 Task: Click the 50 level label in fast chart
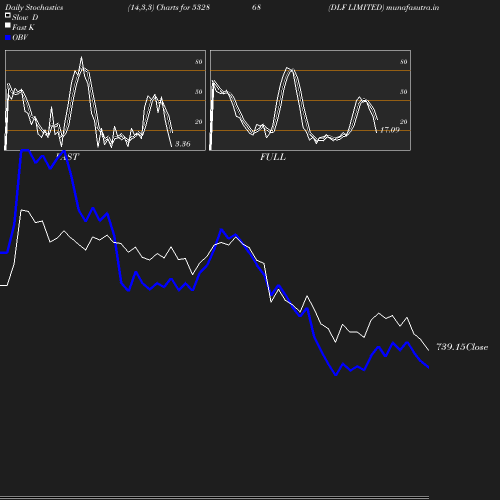click(199, 92)
